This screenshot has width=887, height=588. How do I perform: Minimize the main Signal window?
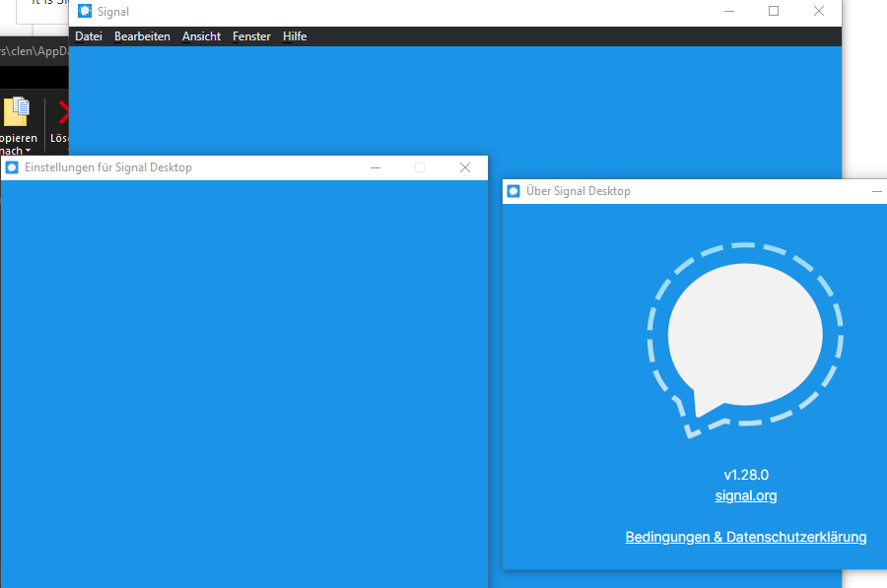(x=728, y=11)
